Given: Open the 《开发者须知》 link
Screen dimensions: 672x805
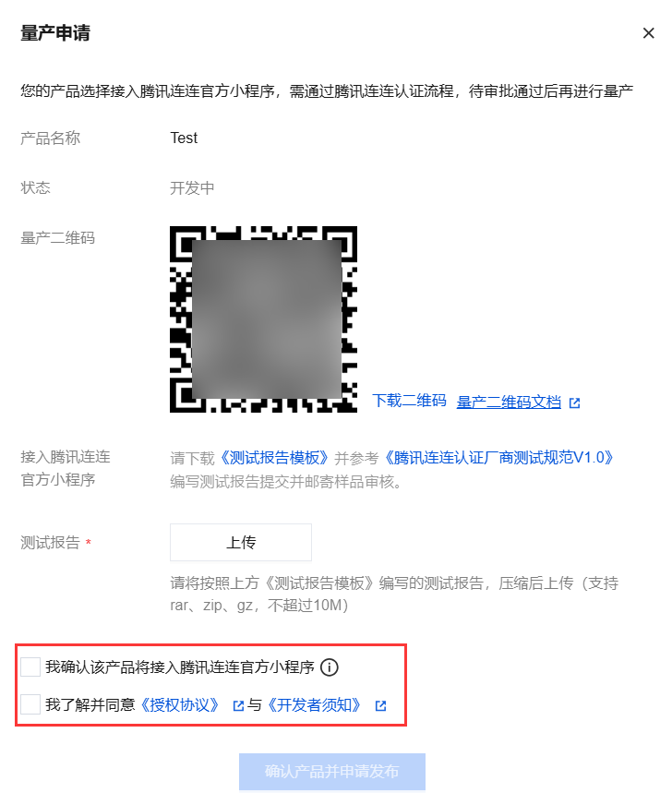Looking at the screenshot, I should click(x=314, y=705).
